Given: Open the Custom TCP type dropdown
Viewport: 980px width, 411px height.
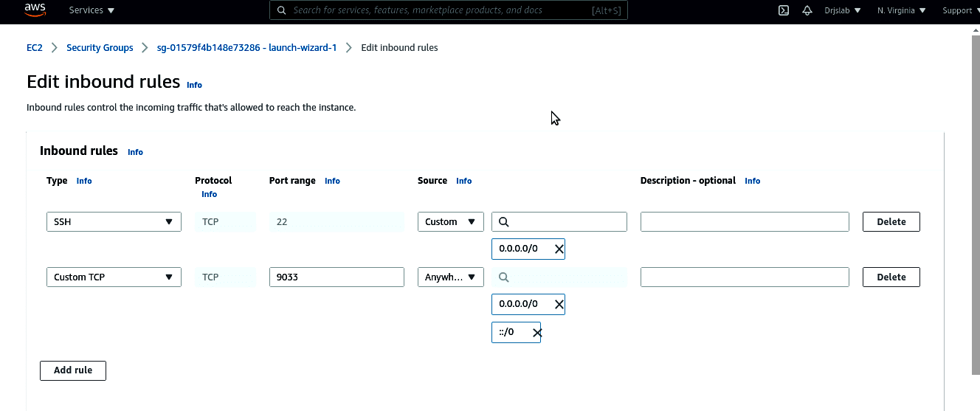Looking at the screenshot, I should (x=114, y=277).
